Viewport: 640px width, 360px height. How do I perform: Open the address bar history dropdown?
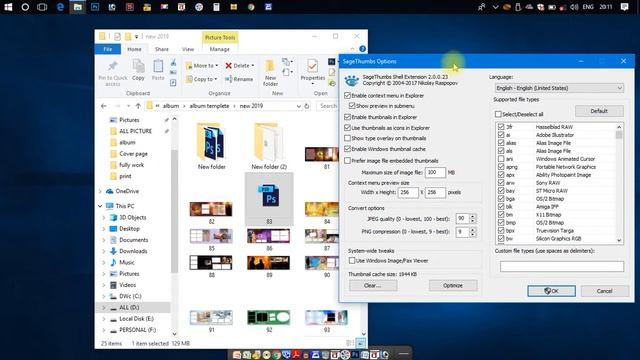pyautogui.click(x=299, y=106)
